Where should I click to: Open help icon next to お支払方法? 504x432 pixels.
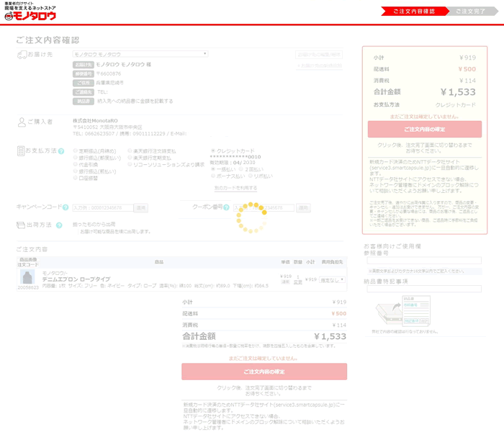click(x=61, y=151)
